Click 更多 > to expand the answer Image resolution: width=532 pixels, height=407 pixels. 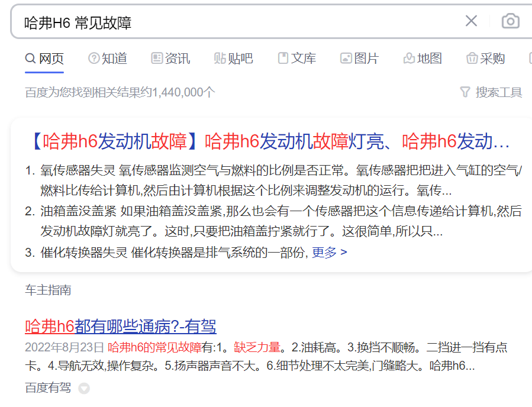pos(330,253)
